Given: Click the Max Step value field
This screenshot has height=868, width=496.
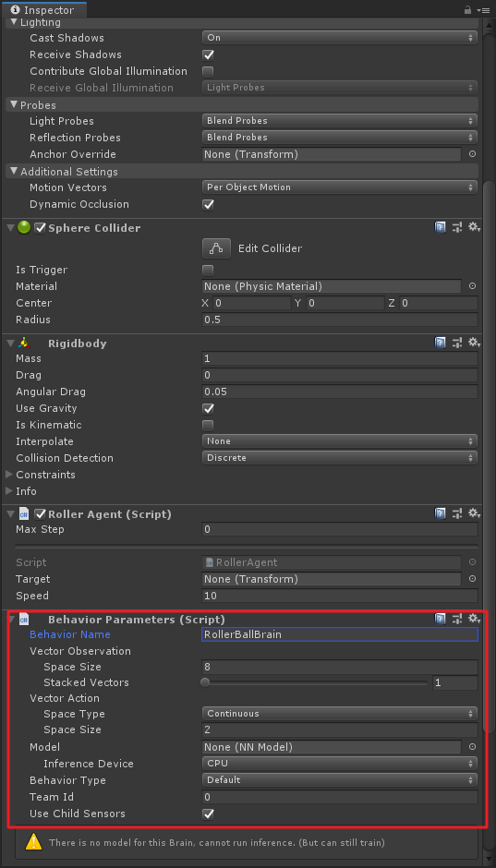Looking at the screenshot, I should [x=339, y=530].
